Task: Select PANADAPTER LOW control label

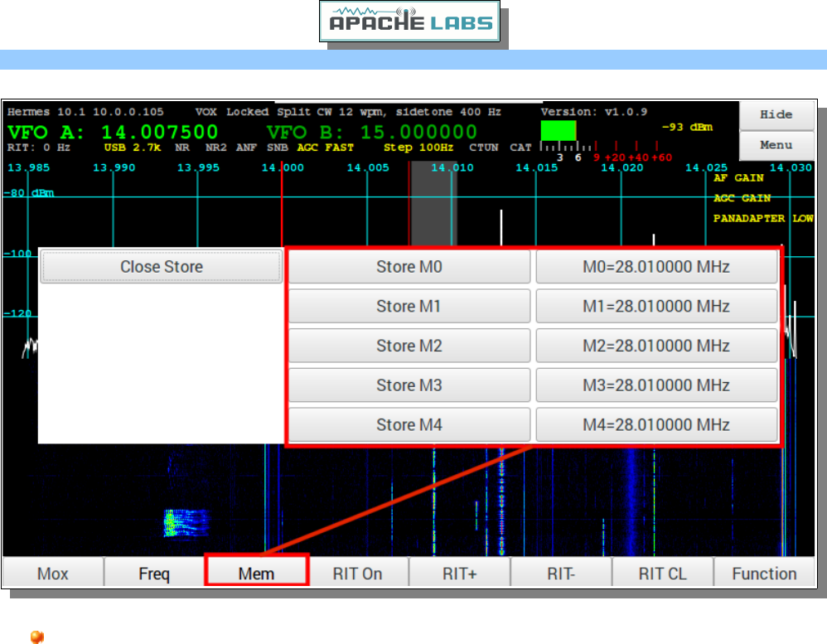Action: (763, 218)
